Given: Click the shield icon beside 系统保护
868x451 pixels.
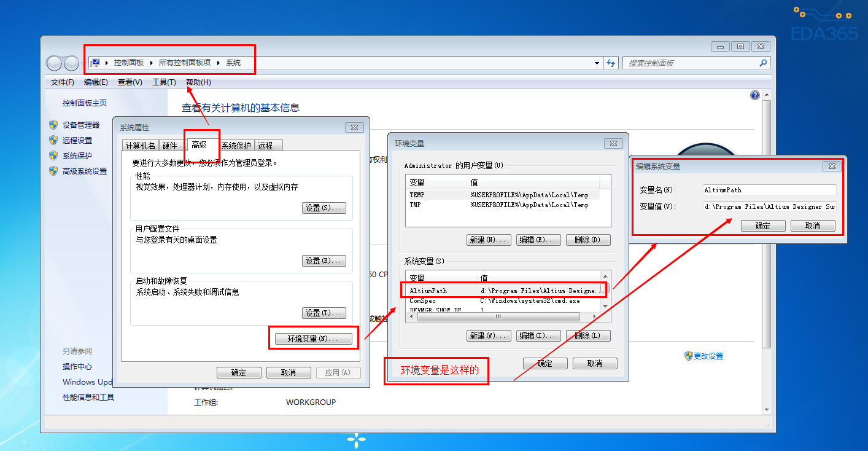Looking at the screenshot, I should pos(53,155).
